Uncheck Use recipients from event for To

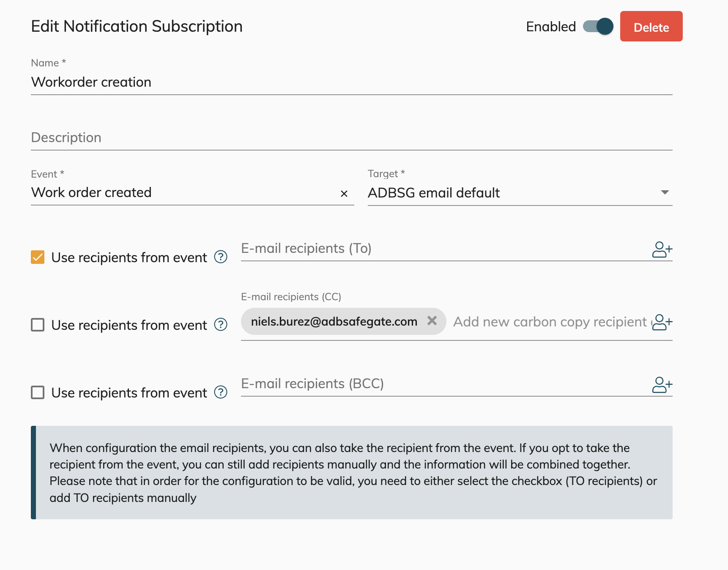coord(38,257)
